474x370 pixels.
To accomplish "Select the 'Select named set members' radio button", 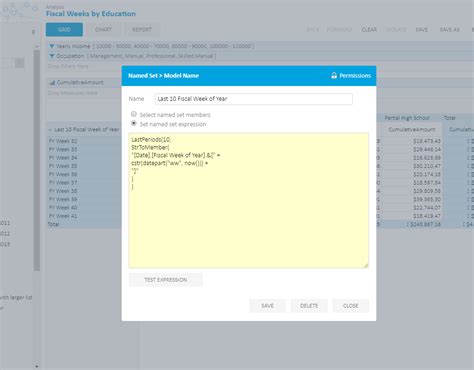I will tap(134, 114).
